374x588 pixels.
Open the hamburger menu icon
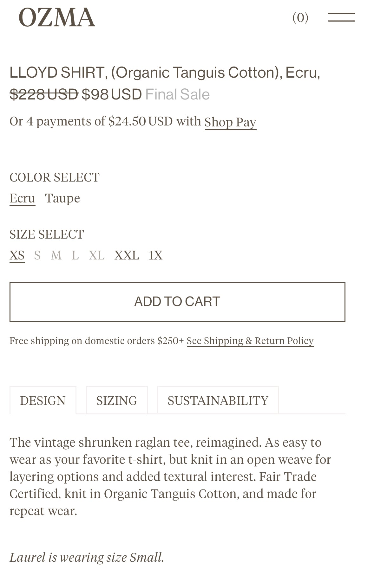pyautogui.click(x=341, y=17)
